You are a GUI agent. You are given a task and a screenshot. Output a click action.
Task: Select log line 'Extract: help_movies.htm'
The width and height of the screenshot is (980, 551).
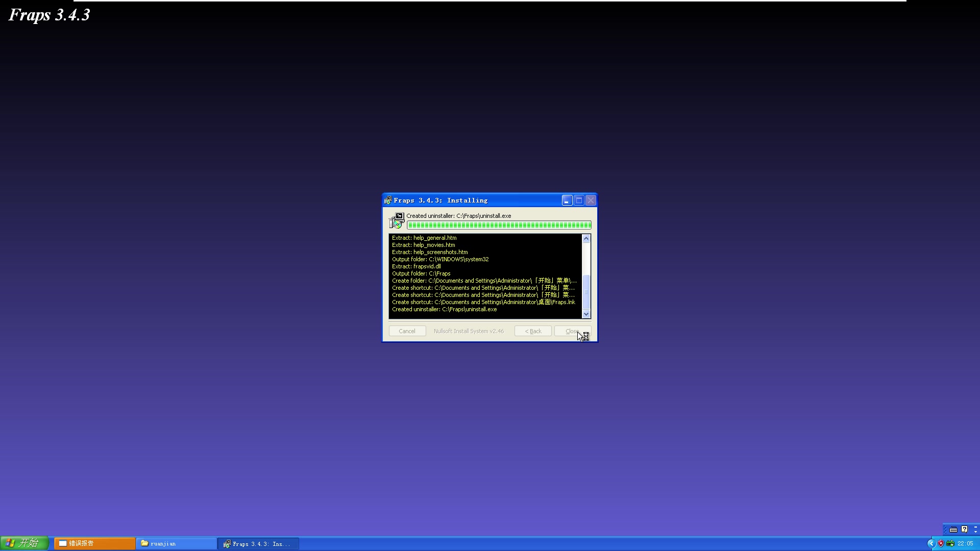[423, 245]
